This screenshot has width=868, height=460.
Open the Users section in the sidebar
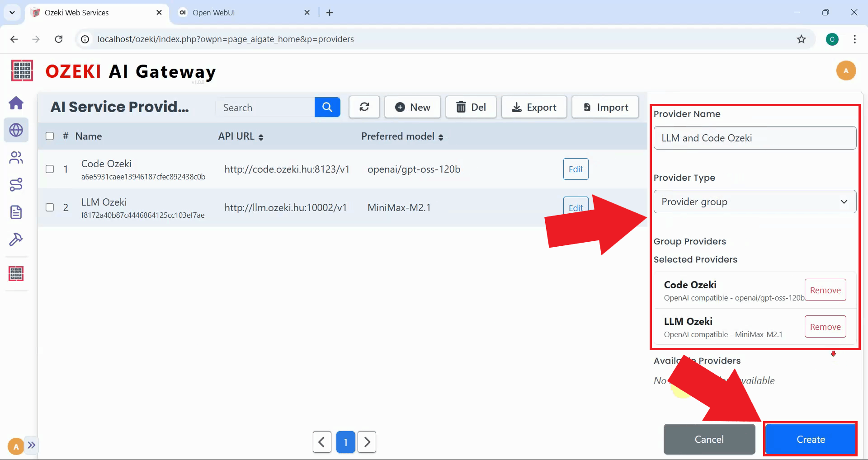coord(16,158)
